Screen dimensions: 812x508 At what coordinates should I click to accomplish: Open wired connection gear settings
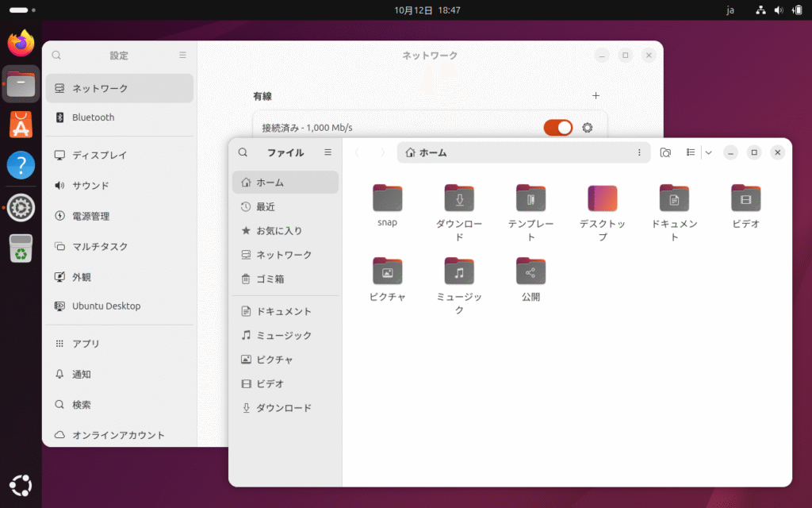pos(588,128)
